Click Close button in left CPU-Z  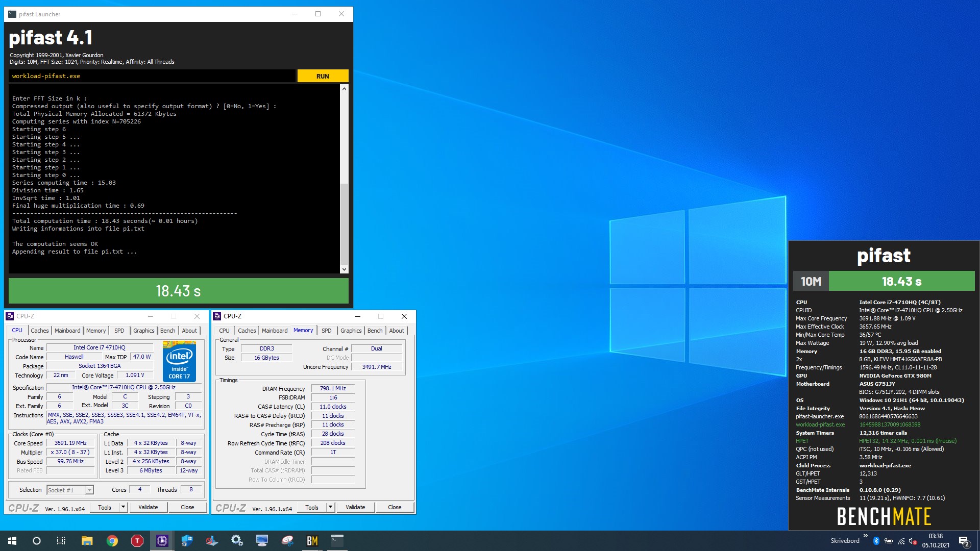[x=187, y=507]
